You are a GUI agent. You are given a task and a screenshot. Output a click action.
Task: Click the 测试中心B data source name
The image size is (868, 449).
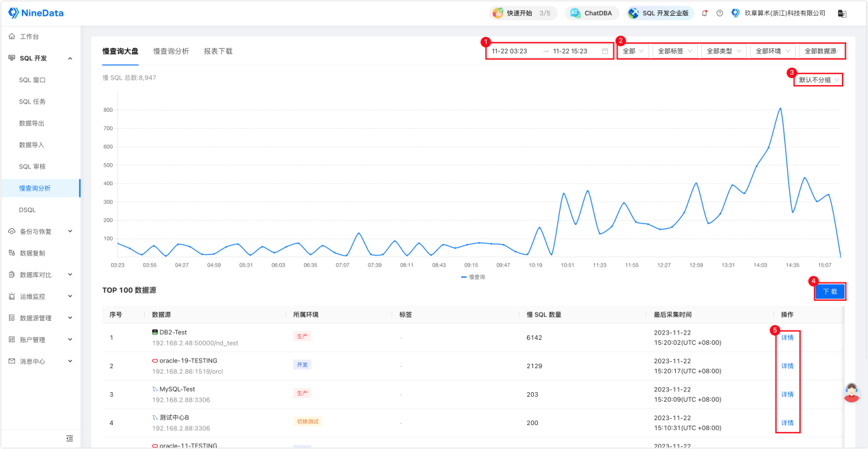pos(174,417)
